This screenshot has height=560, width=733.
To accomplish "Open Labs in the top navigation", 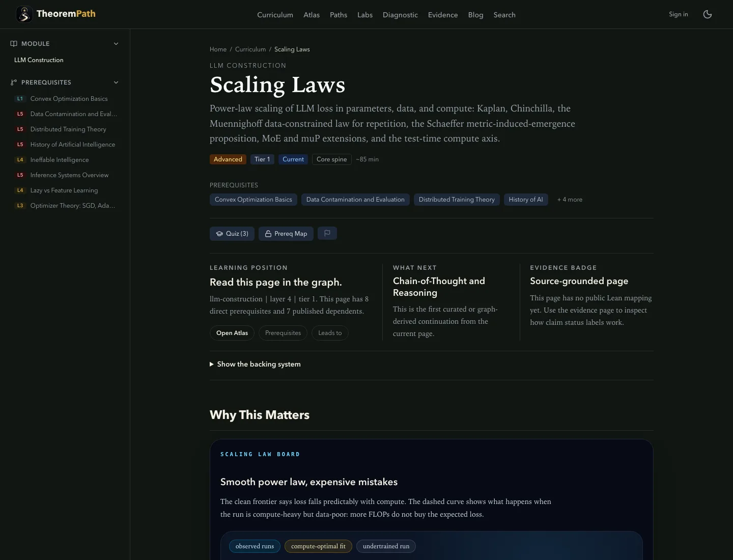I will coord(365,15).
